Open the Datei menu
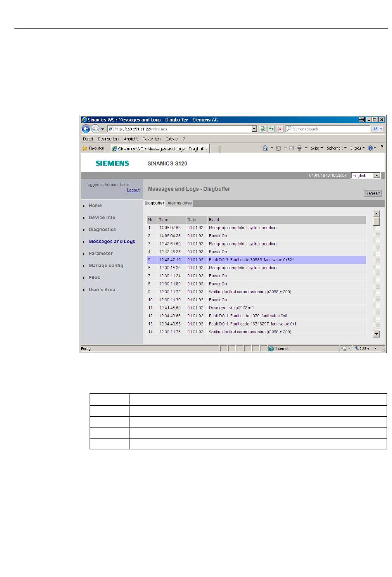 point(88,139)
